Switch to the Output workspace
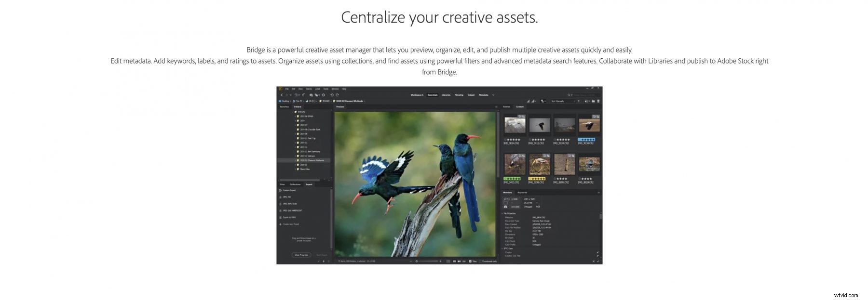Viewport: 868px width, 300px height. (x=471, y=95)
